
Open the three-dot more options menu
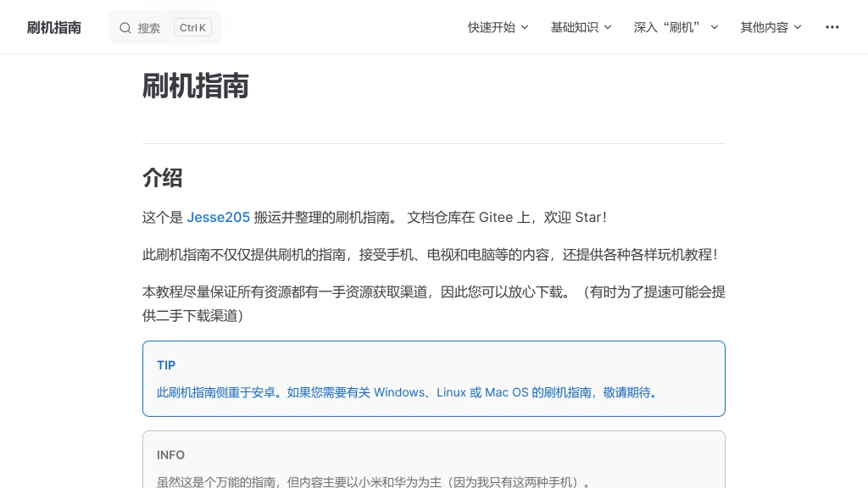832,27
